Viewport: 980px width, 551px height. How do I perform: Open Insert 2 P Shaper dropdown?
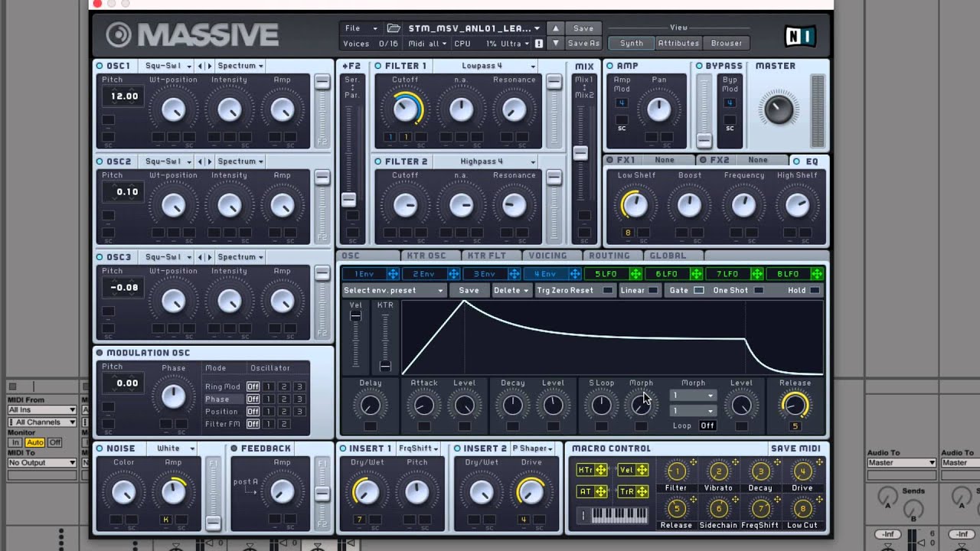tap(533, 448)
